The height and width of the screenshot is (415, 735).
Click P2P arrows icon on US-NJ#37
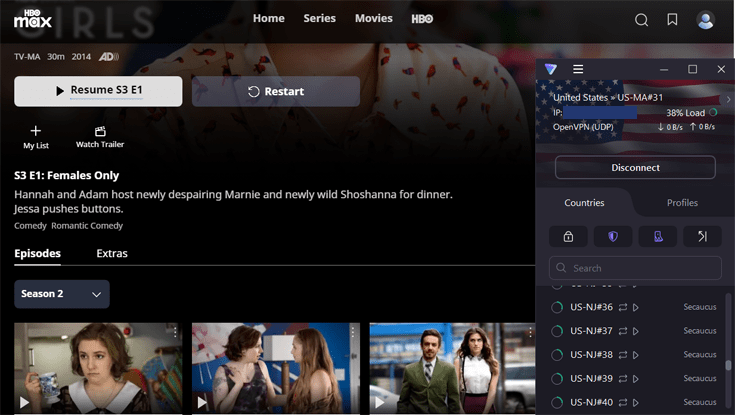(622, 331)
